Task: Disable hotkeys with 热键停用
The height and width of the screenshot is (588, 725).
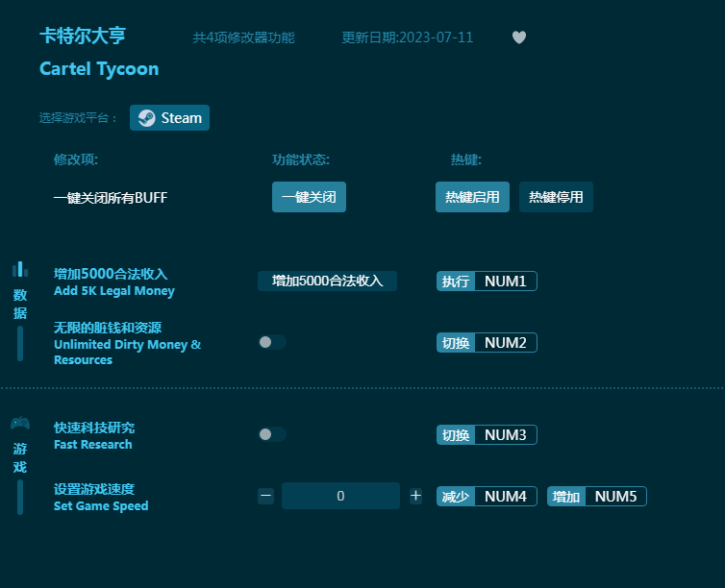Action: [556, 197]
